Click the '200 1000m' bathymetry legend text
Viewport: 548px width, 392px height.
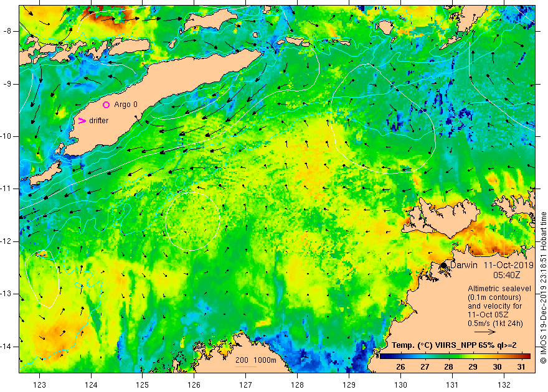256,360
